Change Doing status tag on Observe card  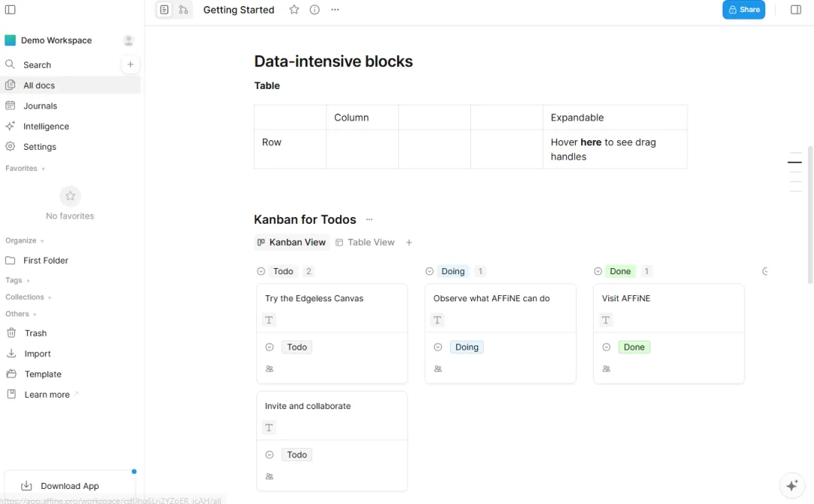(467, 347)
